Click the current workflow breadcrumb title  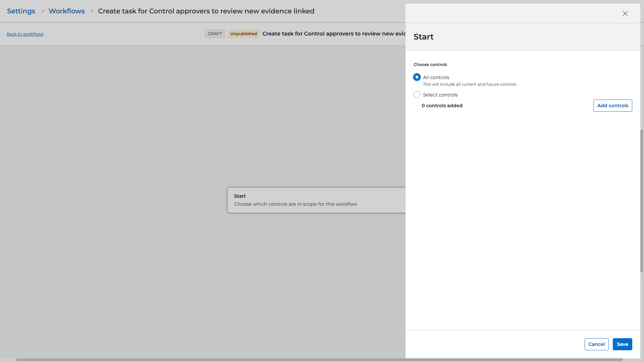(206, 11)
